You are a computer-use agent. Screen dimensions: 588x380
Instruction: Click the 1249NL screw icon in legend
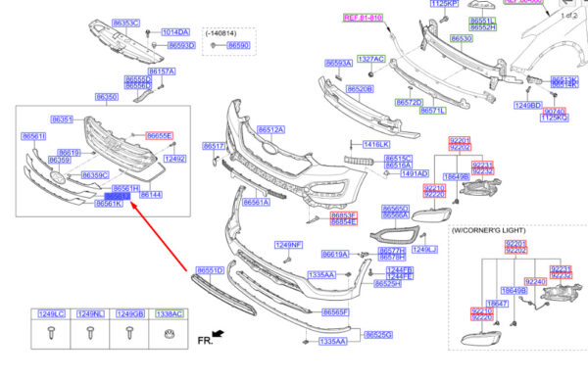(x=90, y=332)
